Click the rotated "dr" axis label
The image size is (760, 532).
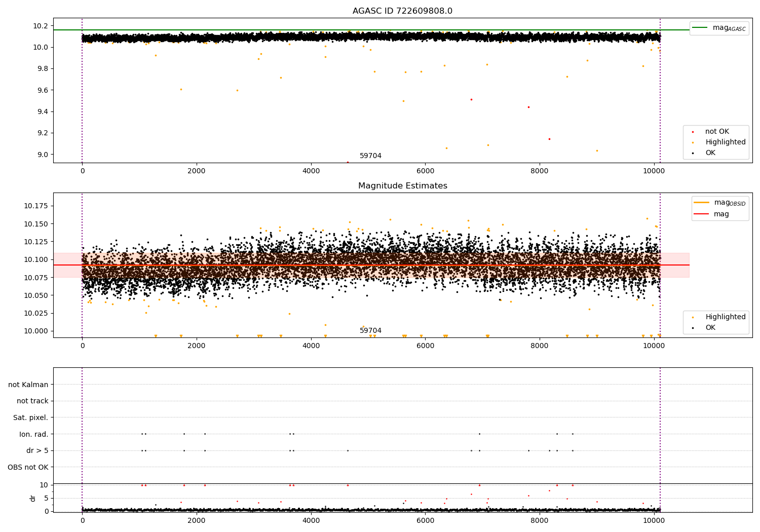[33, 498]
